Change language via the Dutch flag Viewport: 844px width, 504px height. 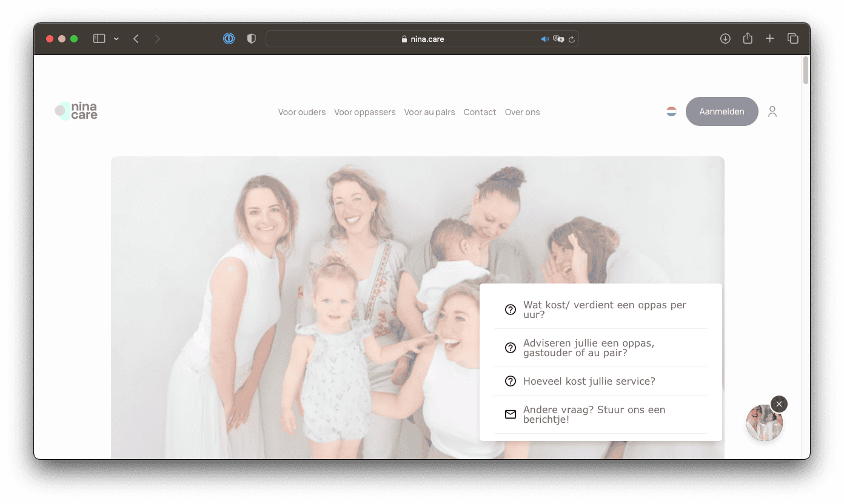(671, 111)
